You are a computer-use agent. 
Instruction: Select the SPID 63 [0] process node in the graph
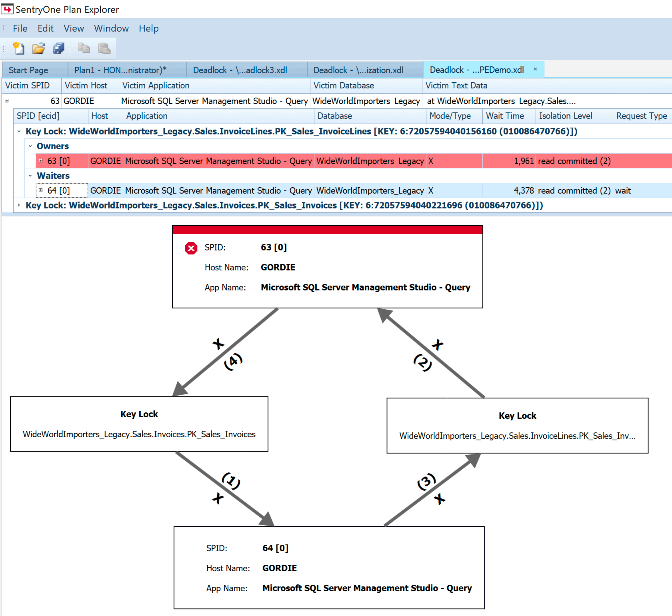[x=328, y=267]
